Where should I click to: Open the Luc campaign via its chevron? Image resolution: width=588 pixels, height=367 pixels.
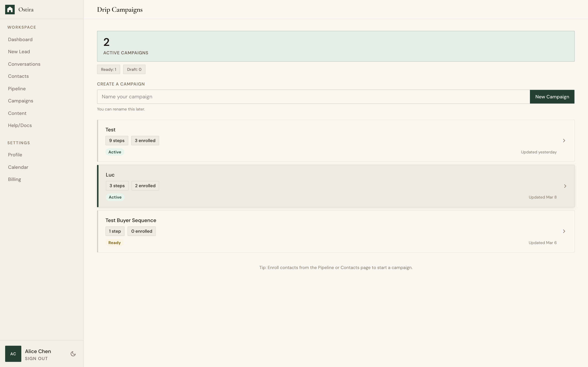[565, 186]
